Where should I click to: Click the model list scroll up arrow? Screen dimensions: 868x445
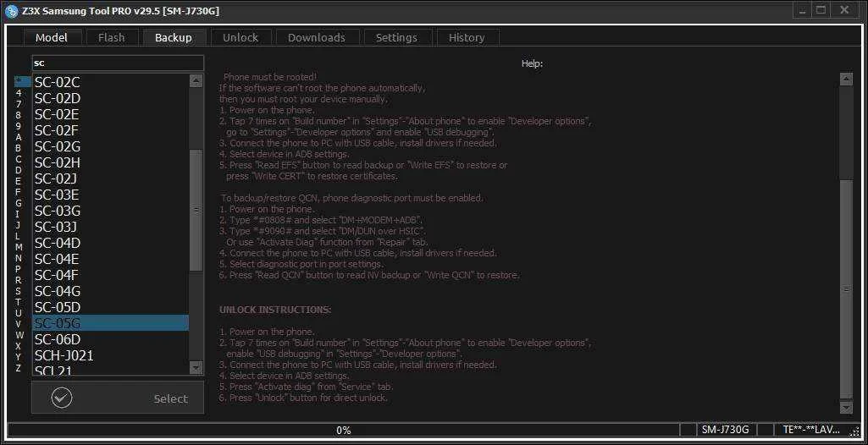[x=196, y=80]
